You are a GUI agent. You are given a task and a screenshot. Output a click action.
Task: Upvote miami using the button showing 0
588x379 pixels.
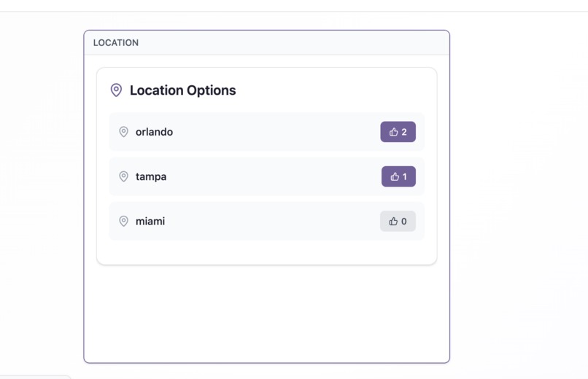pyautogui.click(x=398, y=221)
